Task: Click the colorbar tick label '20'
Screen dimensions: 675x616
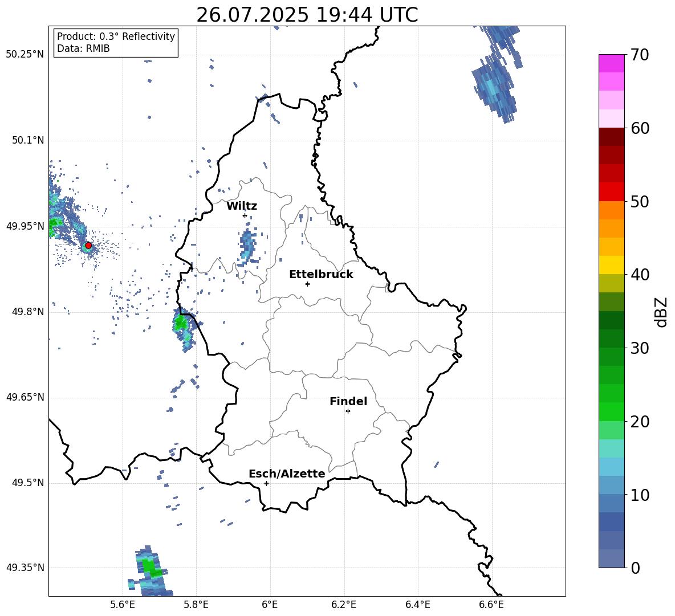Action: point(640,422)
